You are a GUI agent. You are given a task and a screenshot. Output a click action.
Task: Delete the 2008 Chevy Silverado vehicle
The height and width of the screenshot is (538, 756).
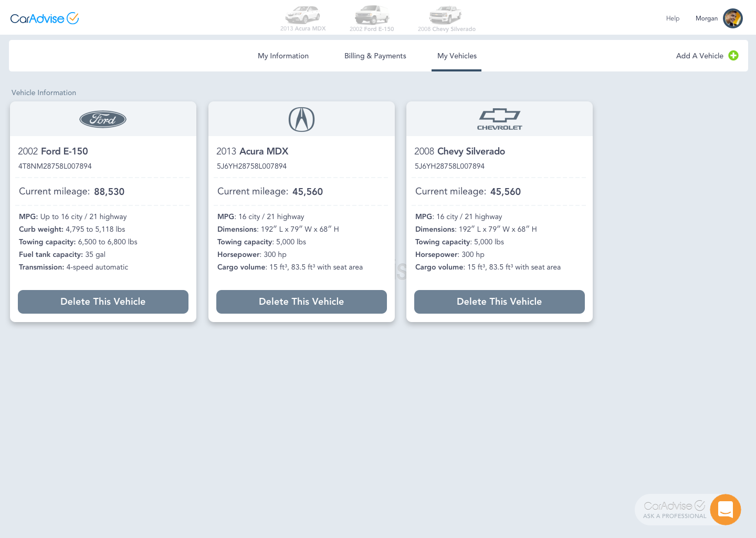(499, 302)
